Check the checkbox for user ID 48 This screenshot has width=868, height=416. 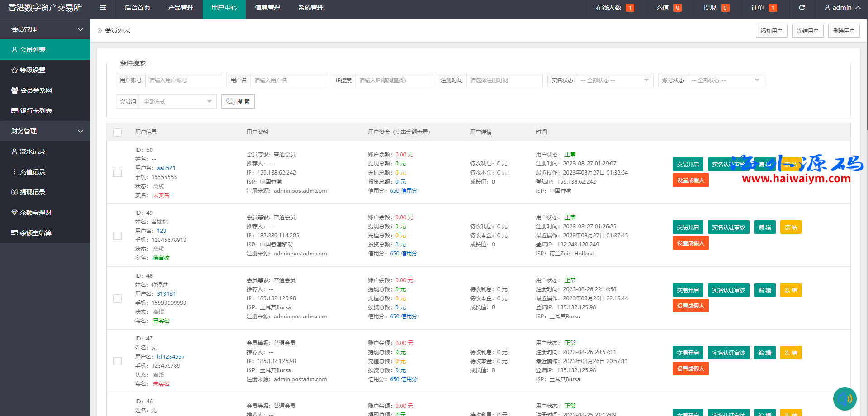point(118,298)
